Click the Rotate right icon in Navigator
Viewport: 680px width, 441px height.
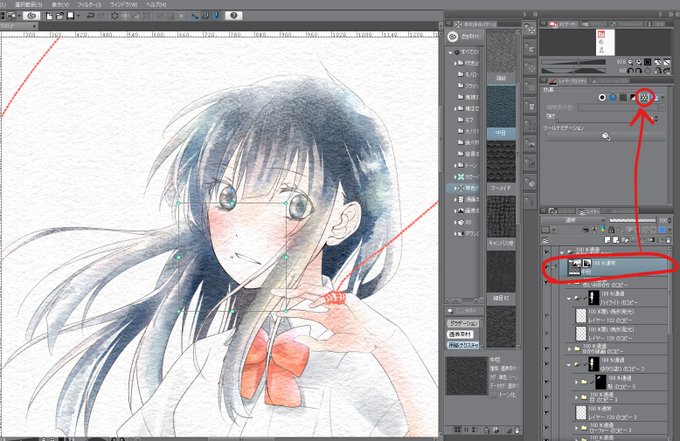coord(639,70)
